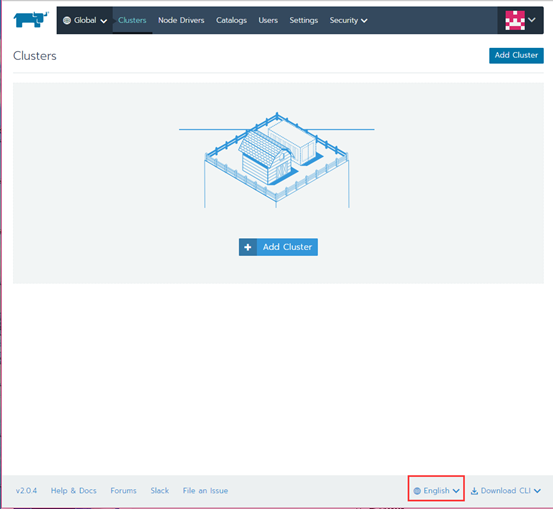This screenshot has width=553, height=509.
Task: Expand the Download CLI dropdown arrow
Action: pyautogui.click(x=537, y=491)
